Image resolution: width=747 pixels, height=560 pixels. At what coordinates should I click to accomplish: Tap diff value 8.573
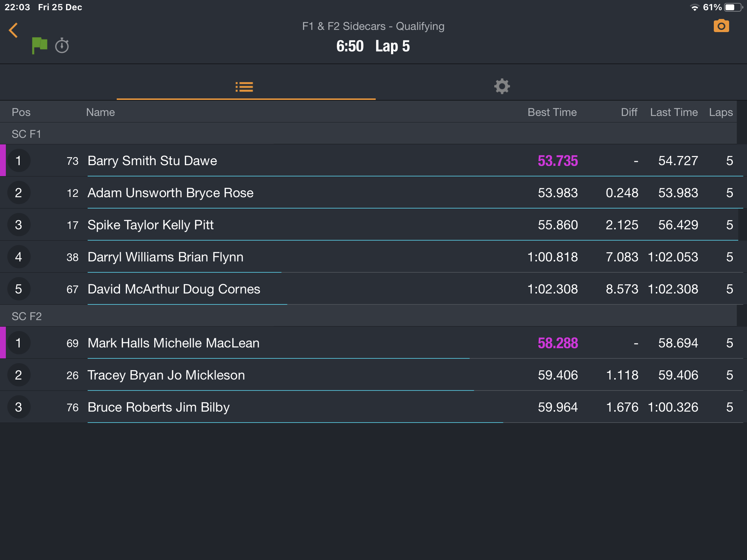pos(622,289)
